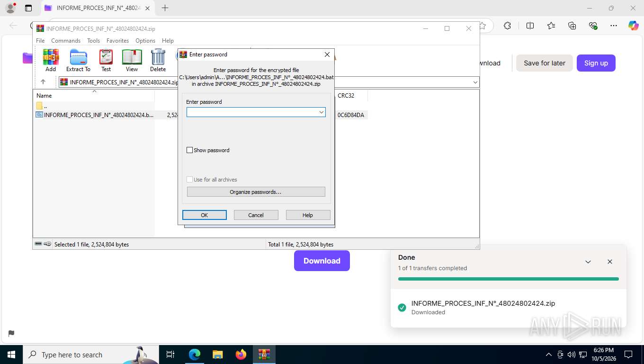Click Cancel in the password dialog
644x364 pixels.
point(256,215)
